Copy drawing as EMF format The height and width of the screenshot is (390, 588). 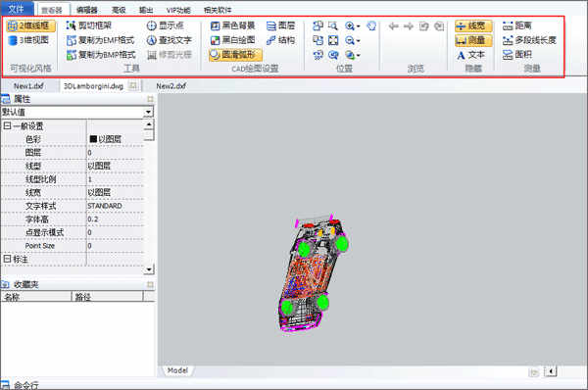point(100,40)
